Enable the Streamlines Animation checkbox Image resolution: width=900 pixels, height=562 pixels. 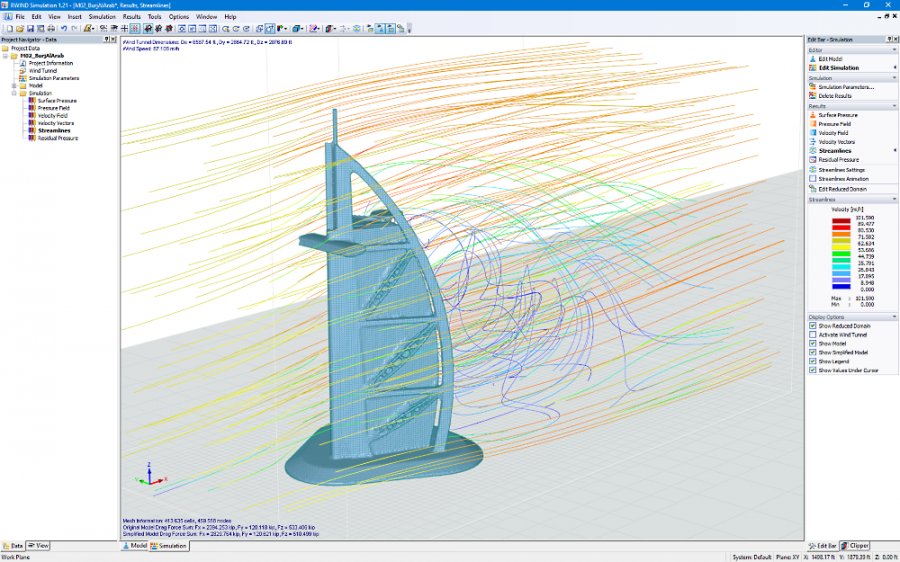(x=813, y=179)
